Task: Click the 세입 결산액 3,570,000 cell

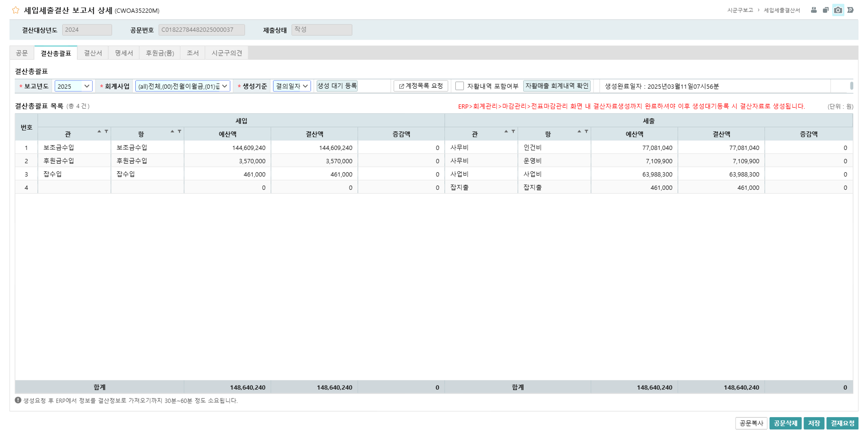Action: click(314, 161)
